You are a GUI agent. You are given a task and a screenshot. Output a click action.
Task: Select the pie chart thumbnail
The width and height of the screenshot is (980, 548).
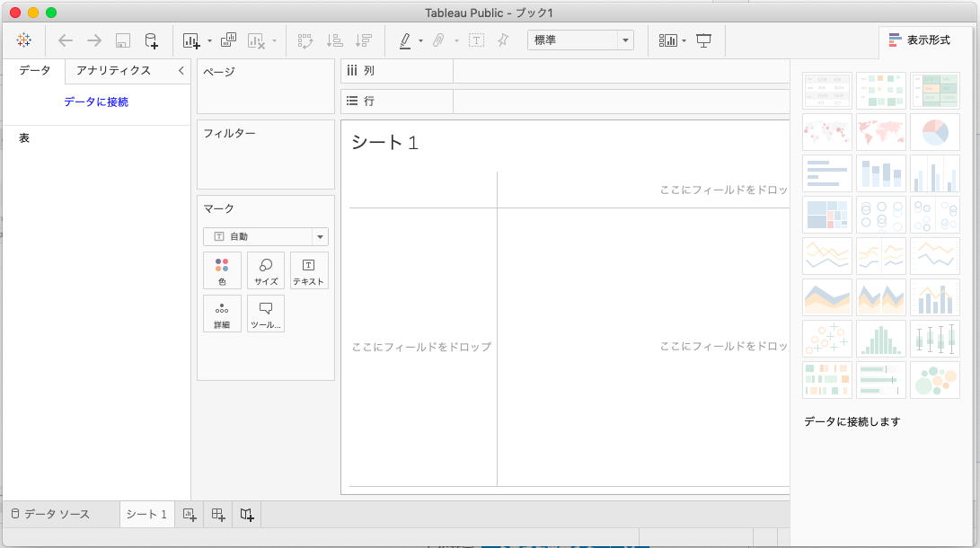click(x=935, y=132)
